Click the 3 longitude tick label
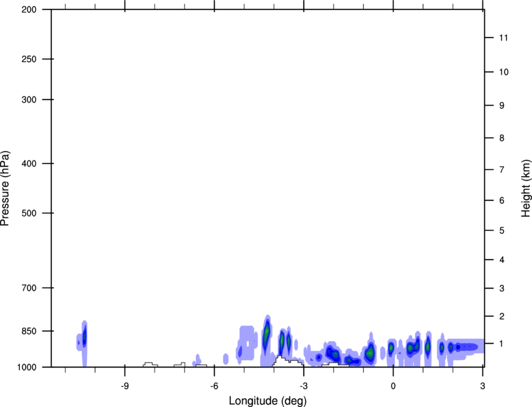The image size is (532, 407). 483,386
